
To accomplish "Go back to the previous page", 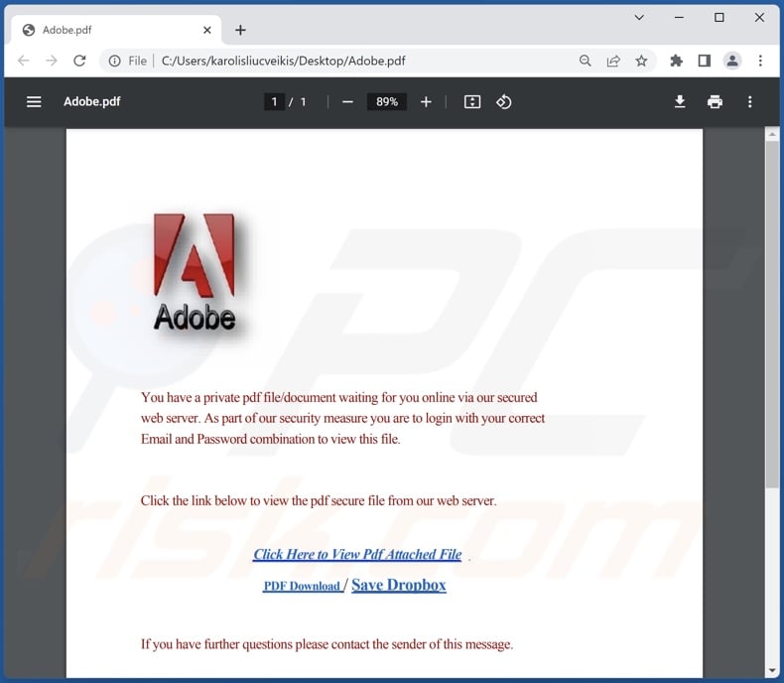I will point(24,61).
